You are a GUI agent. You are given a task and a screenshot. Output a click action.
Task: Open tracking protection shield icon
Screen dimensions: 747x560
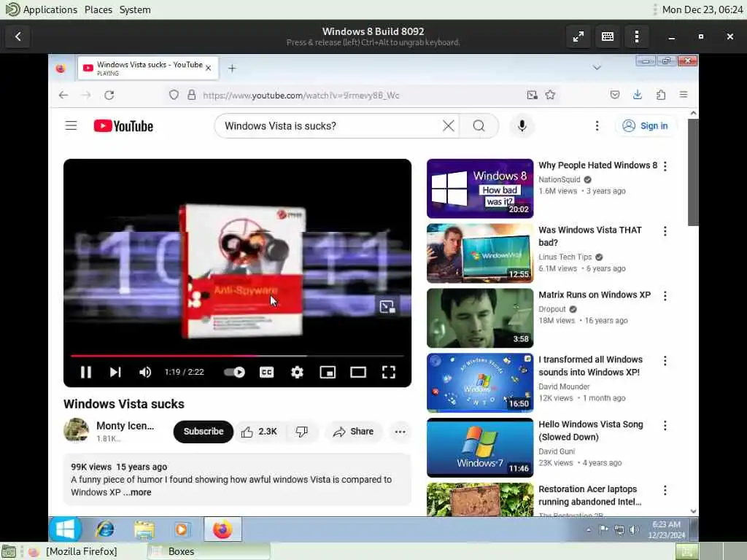click(x=174, y=95)
